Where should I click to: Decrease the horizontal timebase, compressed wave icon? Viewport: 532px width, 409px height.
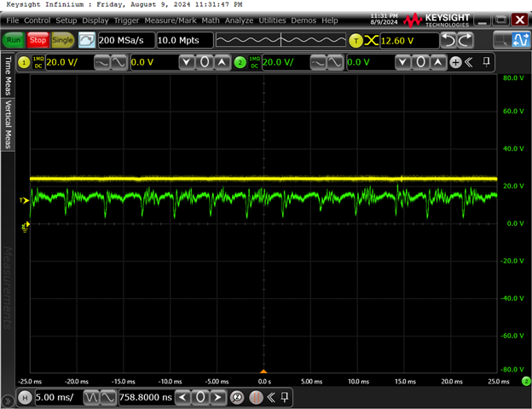pos(91,397)
